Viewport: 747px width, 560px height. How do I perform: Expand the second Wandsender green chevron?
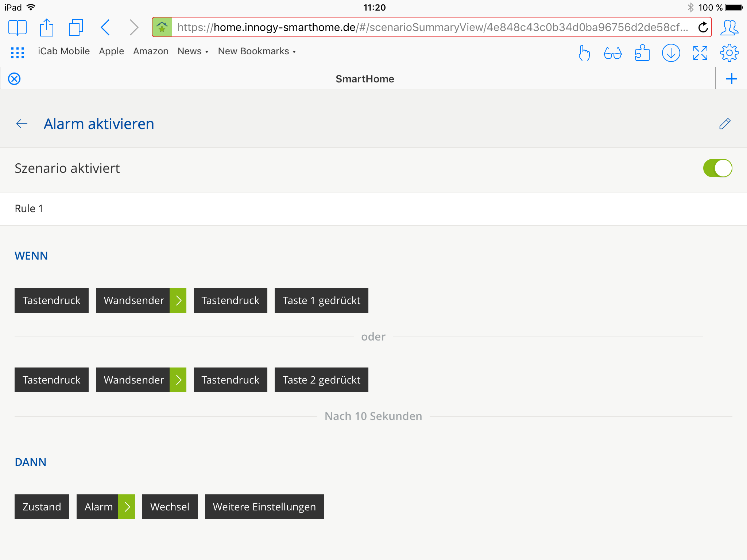(x=178, y=380)
